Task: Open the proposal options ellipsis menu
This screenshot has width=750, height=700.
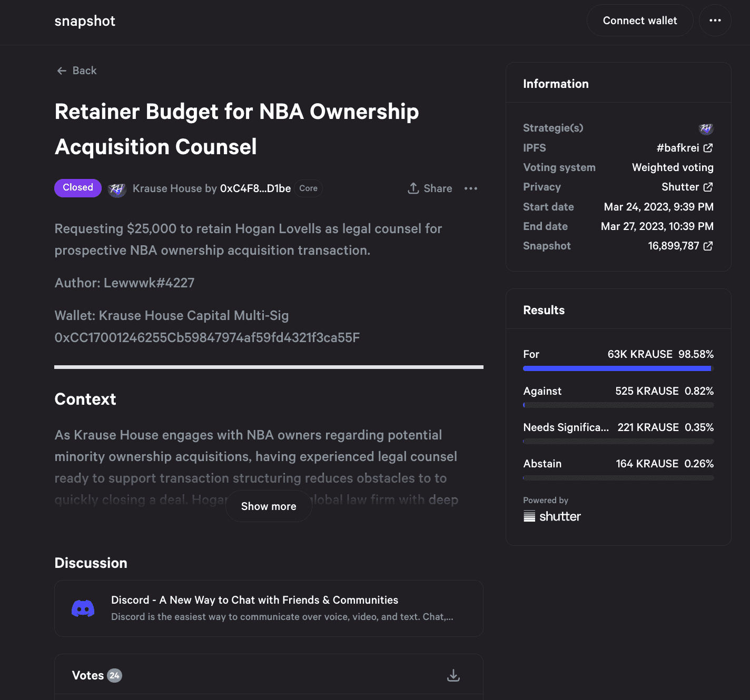Action: [471, 188]
